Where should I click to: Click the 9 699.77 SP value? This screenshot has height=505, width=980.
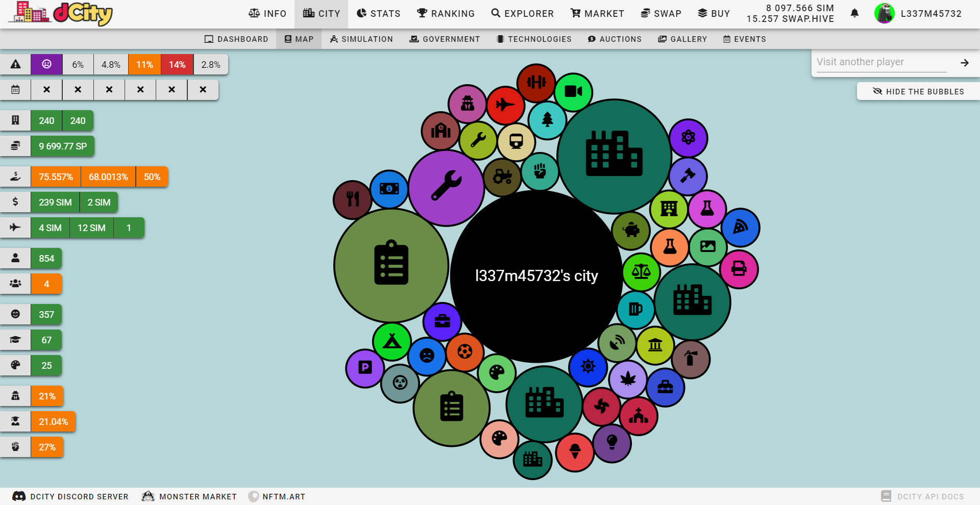(63, 146)
